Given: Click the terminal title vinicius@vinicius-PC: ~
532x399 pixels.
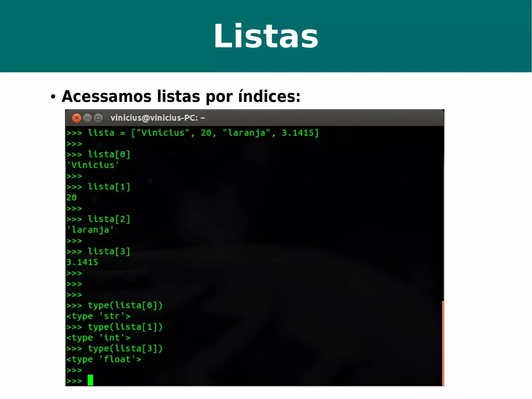Looking at the screenshot, I should (x=158, y=118).
